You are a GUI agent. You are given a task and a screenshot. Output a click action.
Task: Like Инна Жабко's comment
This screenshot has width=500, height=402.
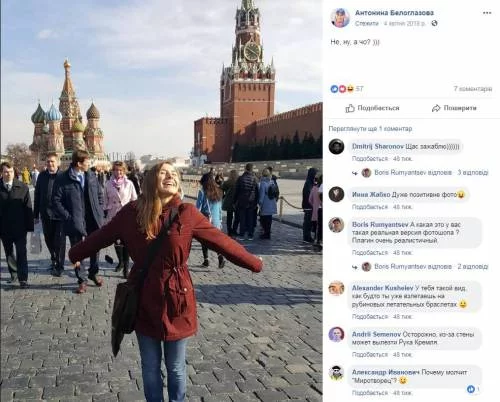370,207
